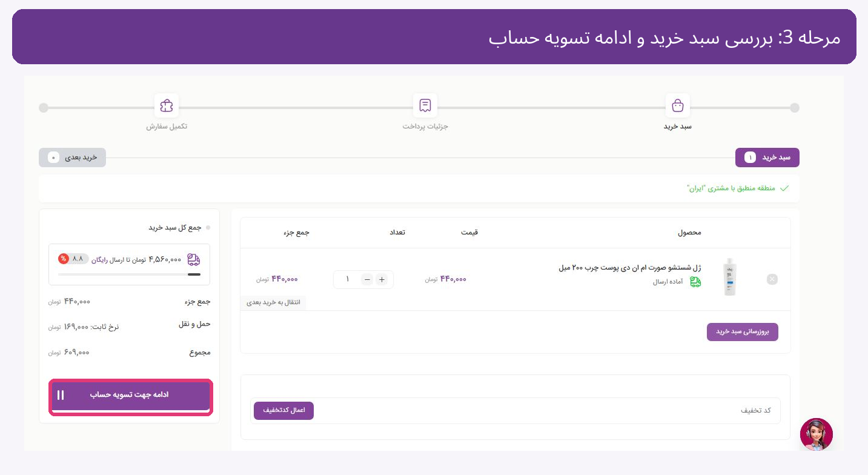
Task: Click the جمع کل سبد خرید heading
Action: click(x=176, y=228)
